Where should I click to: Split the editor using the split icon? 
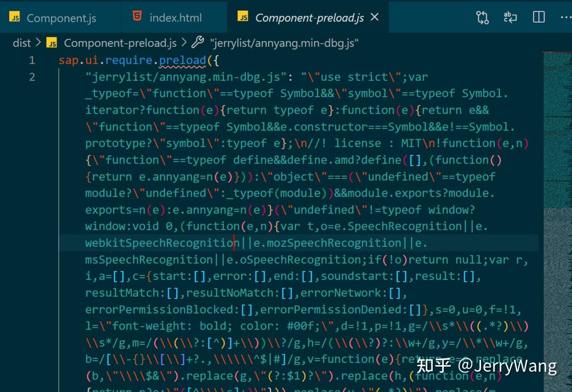538,17
